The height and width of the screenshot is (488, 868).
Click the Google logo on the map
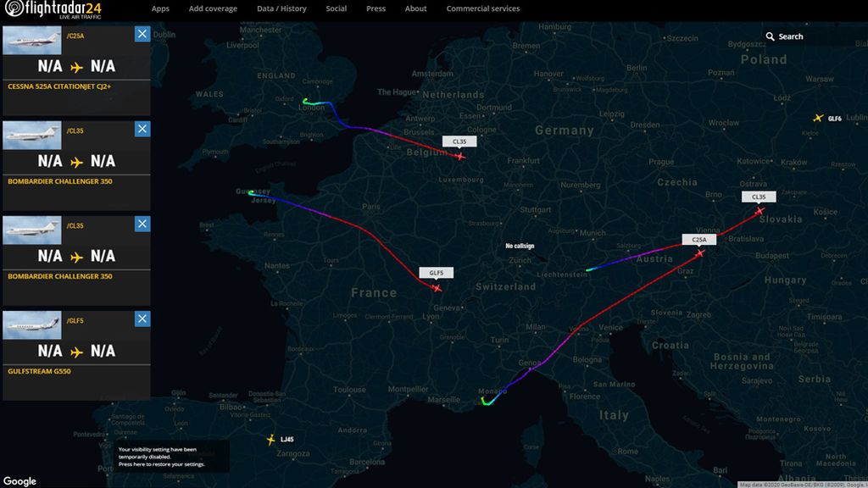[x=19, y=481]
